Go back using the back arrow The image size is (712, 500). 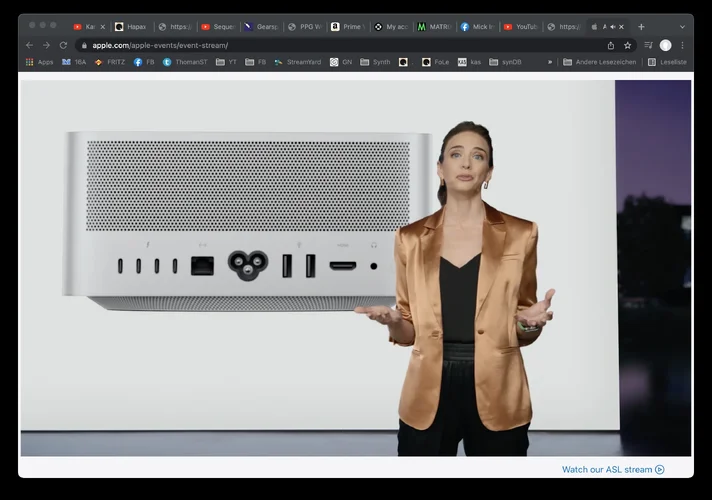(x=29, y=45)
